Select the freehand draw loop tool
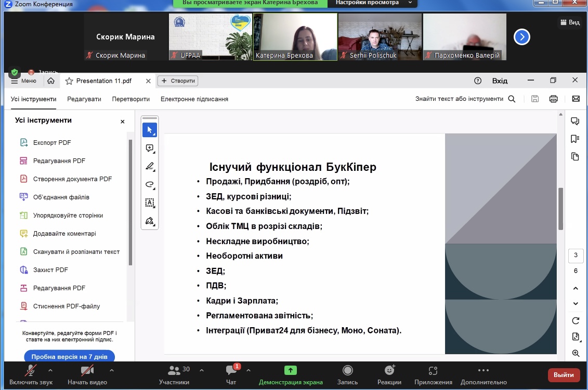The width and height of the screenshot is (588, 390). coord(150,184)
